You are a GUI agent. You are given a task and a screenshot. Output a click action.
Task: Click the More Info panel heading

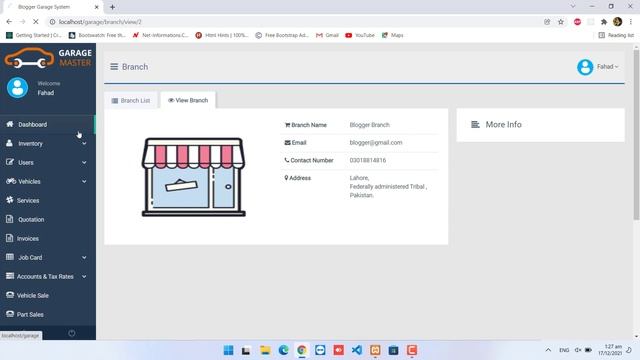tap(503, 124)
